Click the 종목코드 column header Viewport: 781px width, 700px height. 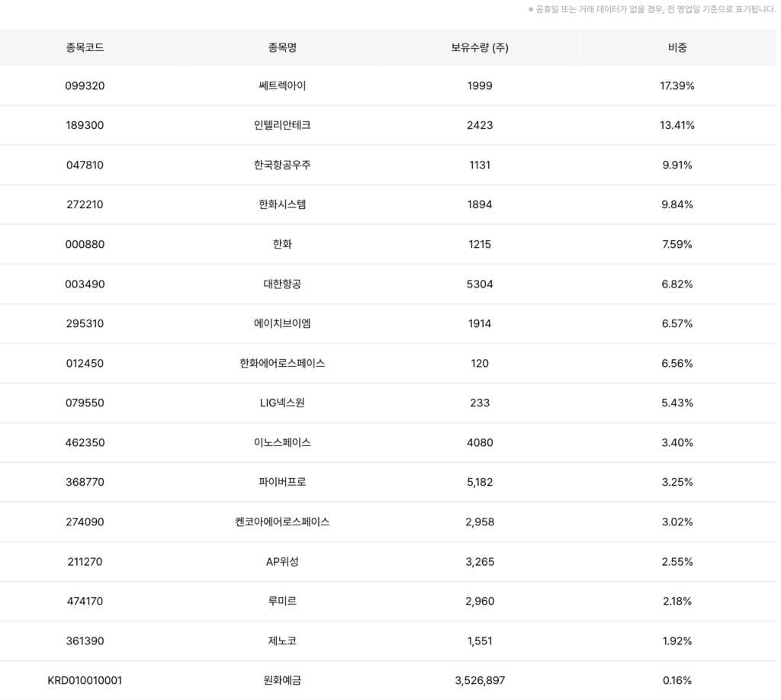coord(85,47)
